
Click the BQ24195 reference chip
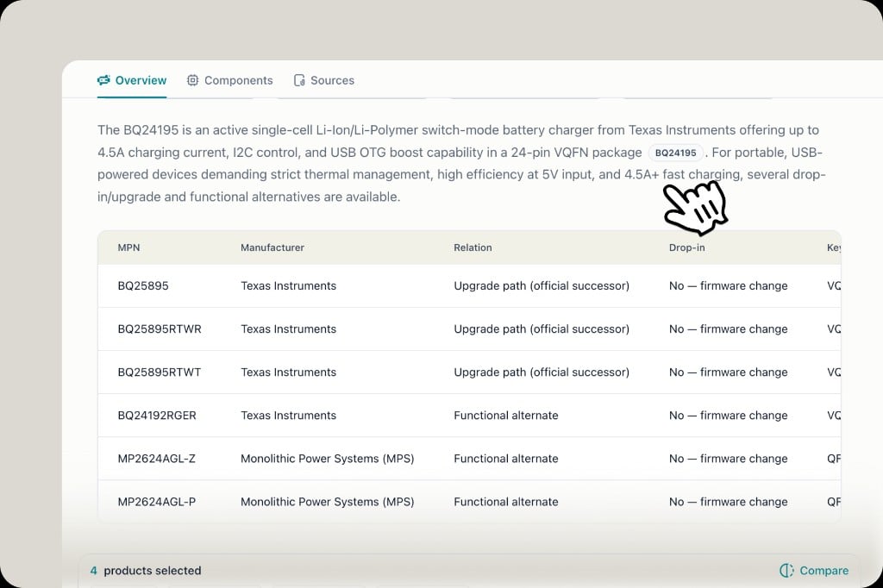[x=675, y=153]
